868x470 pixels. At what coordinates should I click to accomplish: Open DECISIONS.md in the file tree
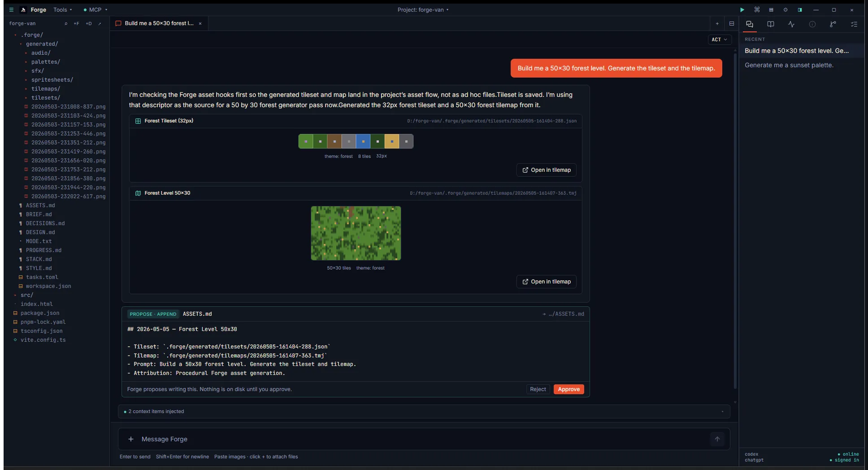(x=45, y=223)
